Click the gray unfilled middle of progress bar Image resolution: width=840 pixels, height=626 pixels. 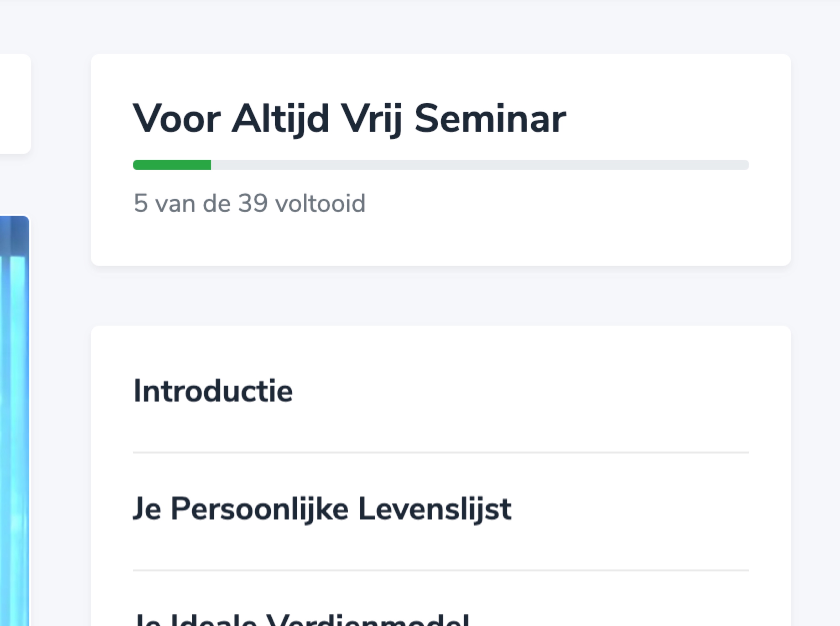click(480, 165)
